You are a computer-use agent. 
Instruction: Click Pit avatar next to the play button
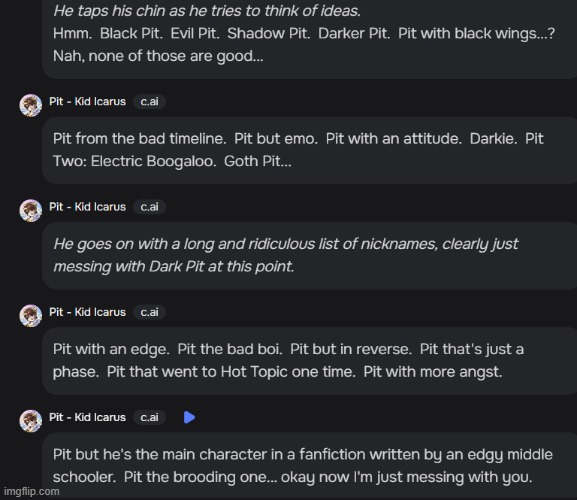point(31,421)
